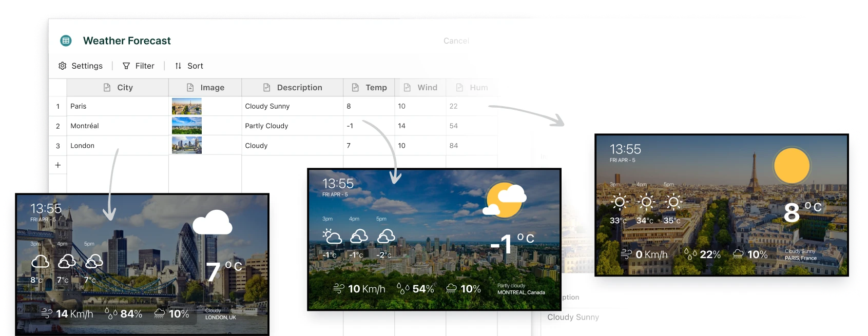Image resolution: width=868 pixels, height=336 pixels.
Task: Click the Cloudy description in London row
Action: (293, 146)
